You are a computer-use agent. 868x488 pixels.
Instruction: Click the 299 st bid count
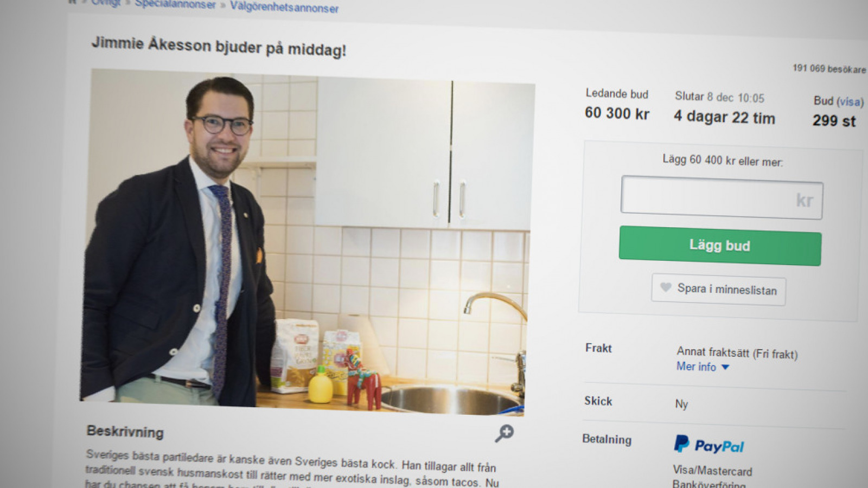click(x=834, y=120)
